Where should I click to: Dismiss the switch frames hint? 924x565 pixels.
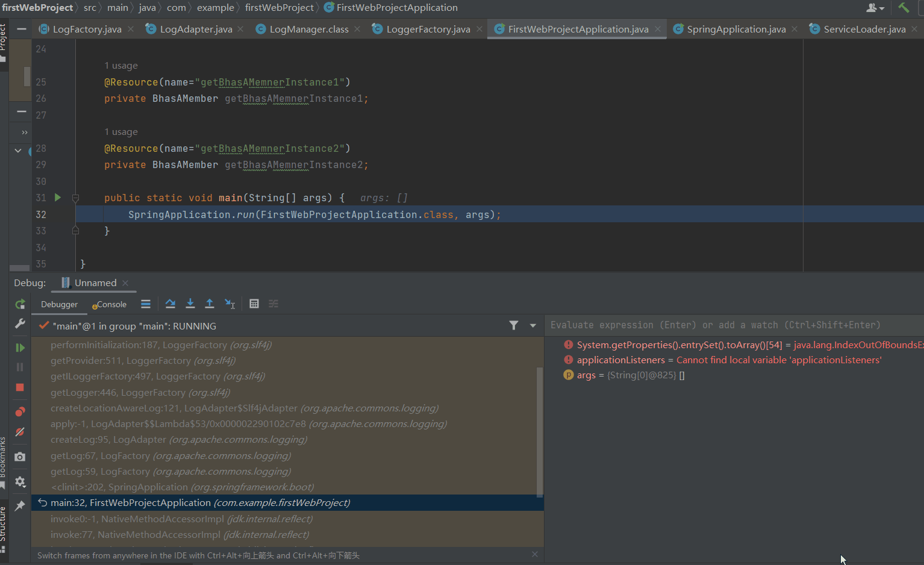click(x=535, y=554)
